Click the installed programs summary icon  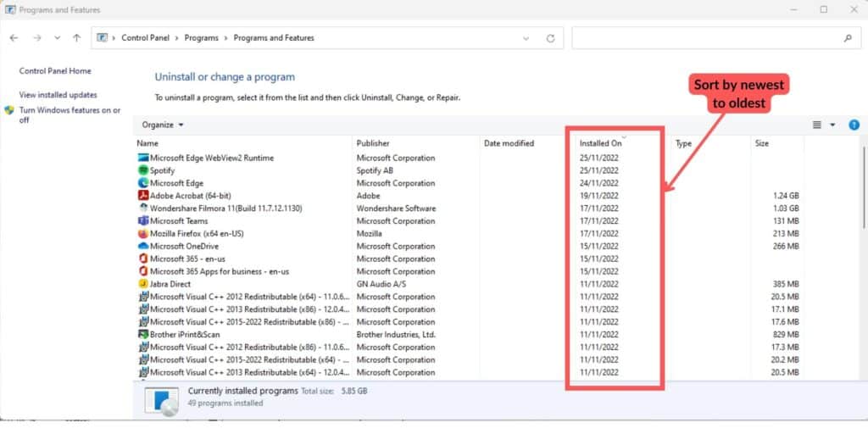pyautogui.click(x=162, y=401)
